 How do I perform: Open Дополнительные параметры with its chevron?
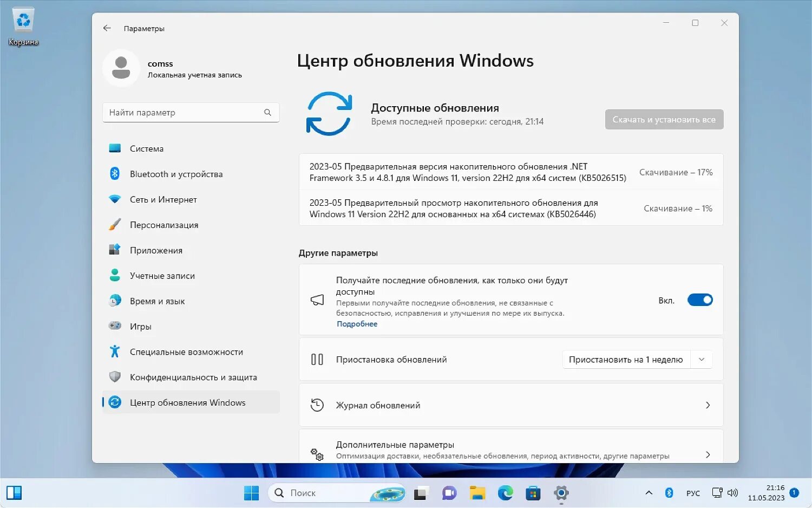[x=708, y=455]
